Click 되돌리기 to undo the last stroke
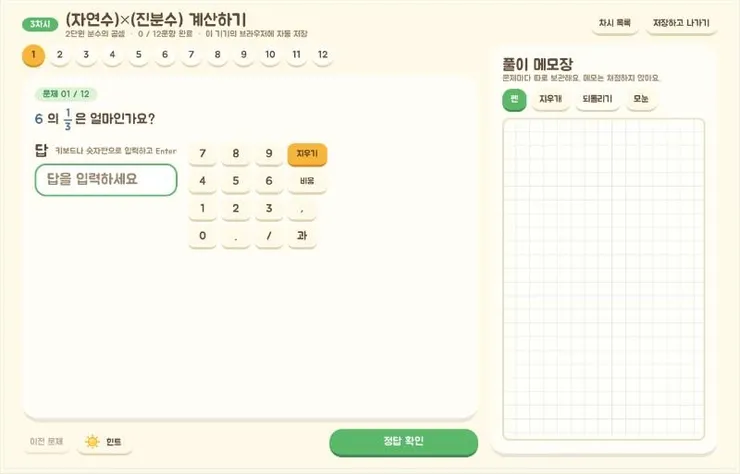 (x=597, y=99)
